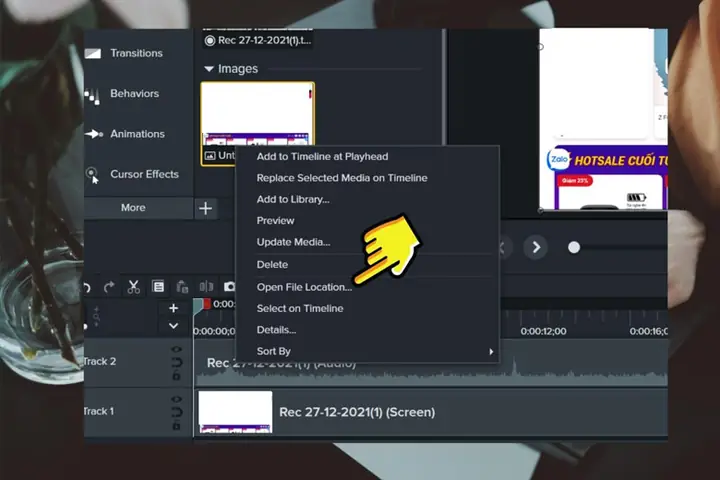The width and height of the screenshot is (720, 480).
Task: Click the camera snapshot icon
Action: click(x=230, y=287)
